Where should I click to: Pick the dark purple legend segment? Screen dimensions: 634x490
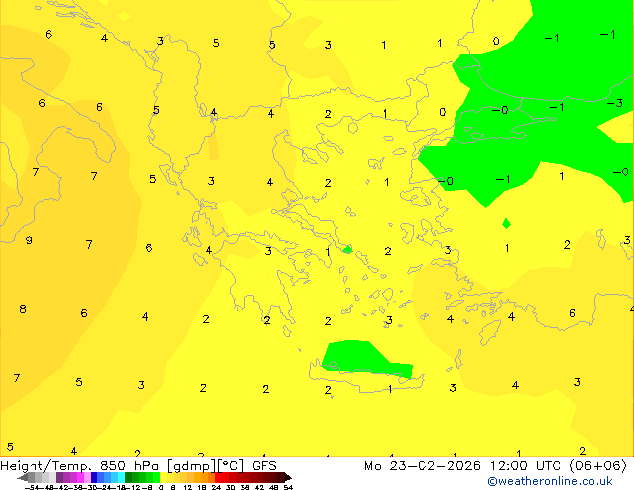tap(59, 477)
